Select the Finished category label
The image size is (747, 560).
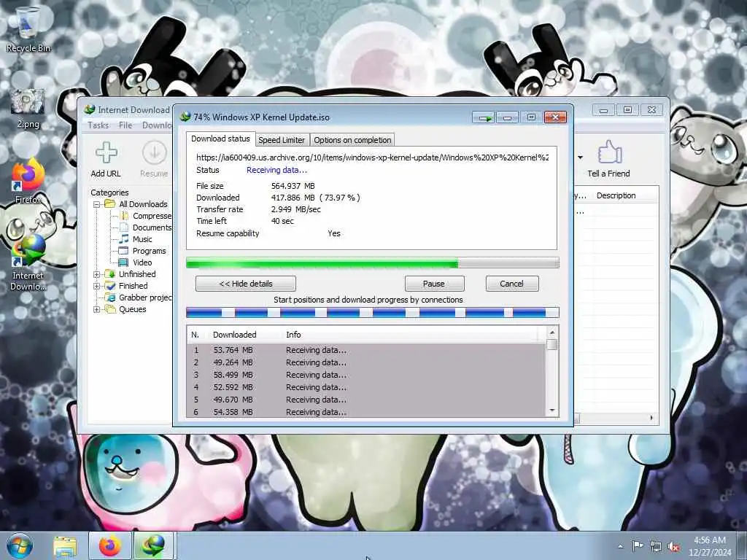coord(133,286)
